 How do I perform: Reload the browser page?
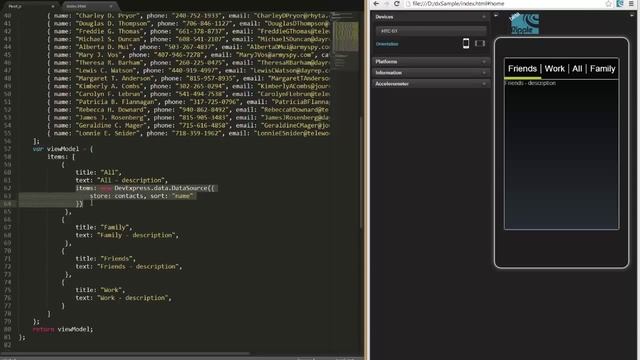[x=396, y=4]
